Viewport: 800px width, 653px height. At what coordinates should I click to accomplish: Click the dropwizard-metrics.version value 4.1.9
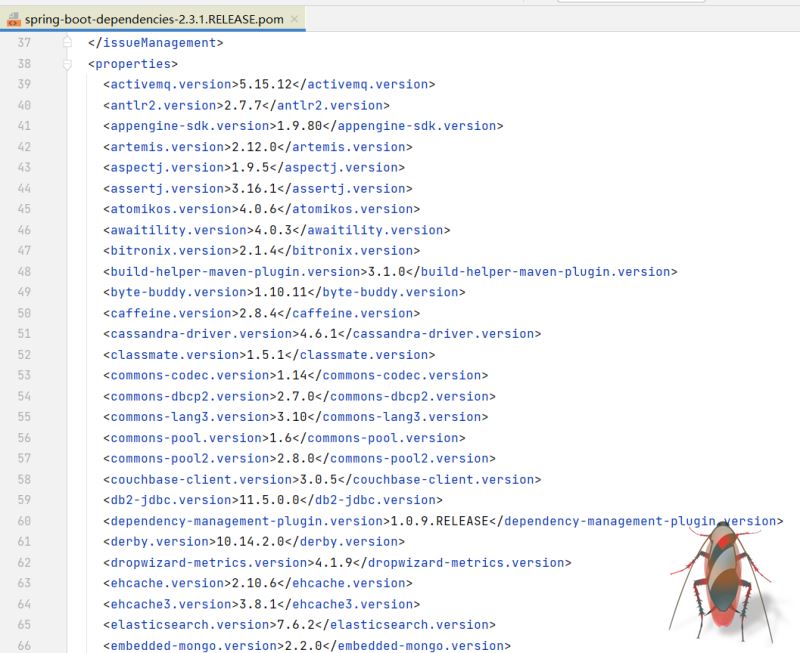coord(334,563)
